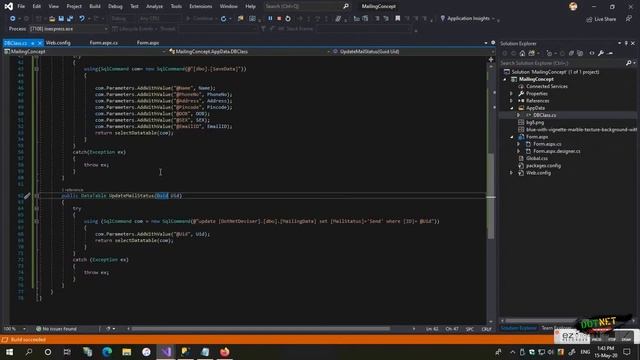The image size is (640, 360).
Task: Click the Save All icon
Action: [70, 19]
